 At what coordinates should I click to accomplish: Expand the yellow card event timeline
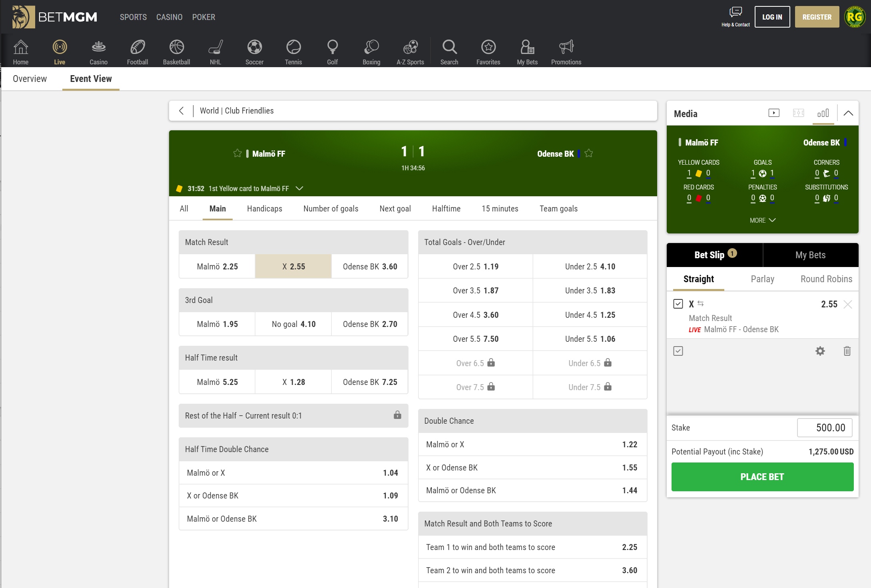point(299,188)
